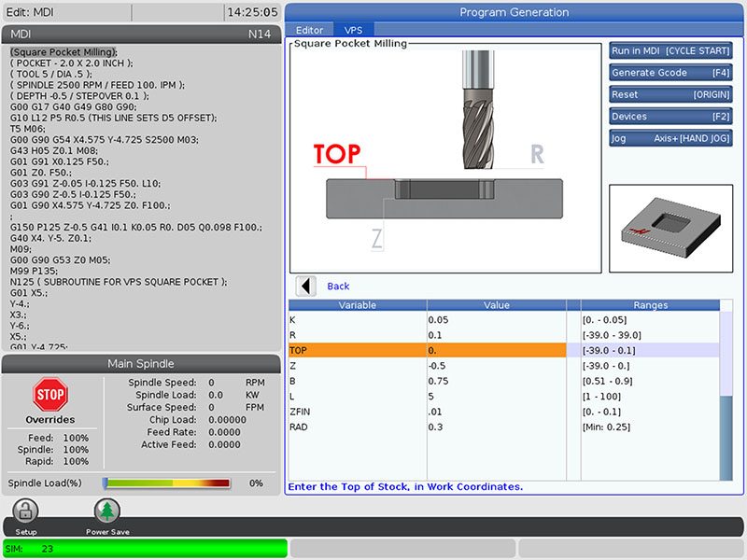Click the Spindle Load percentage bar
The height and width of the screenshot is (560, 747).
pyautogui.click(x=166, y=483)
